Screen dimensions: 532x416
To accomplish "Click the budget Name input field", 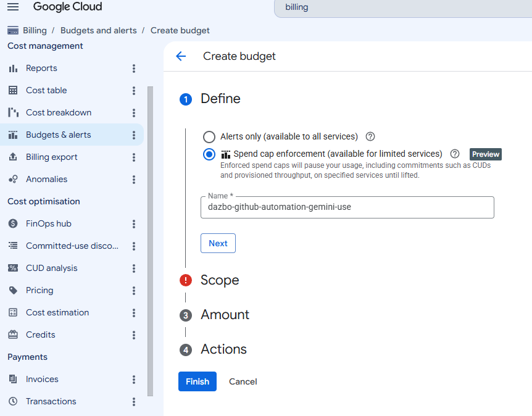I will click(x=347, y=207).
